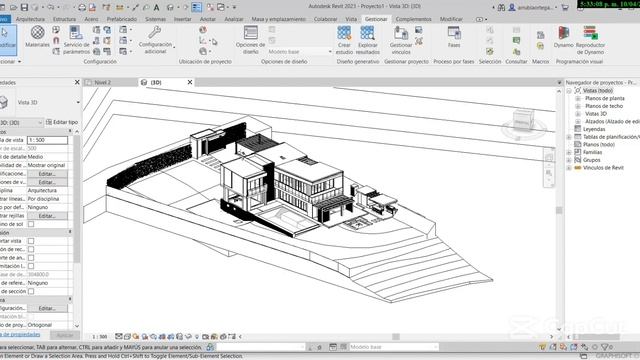Open Configuración adicional wrench menu
The height and width of the screenshot is (360, 640).
pyautogui.click(x=155, y=40)
